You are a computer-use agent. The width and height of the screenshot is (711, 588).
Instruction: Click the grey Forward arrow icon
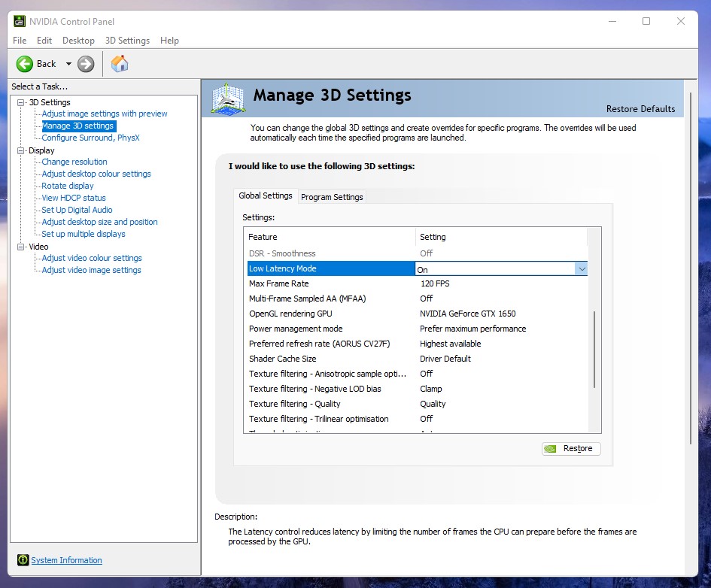pos(86,64)
